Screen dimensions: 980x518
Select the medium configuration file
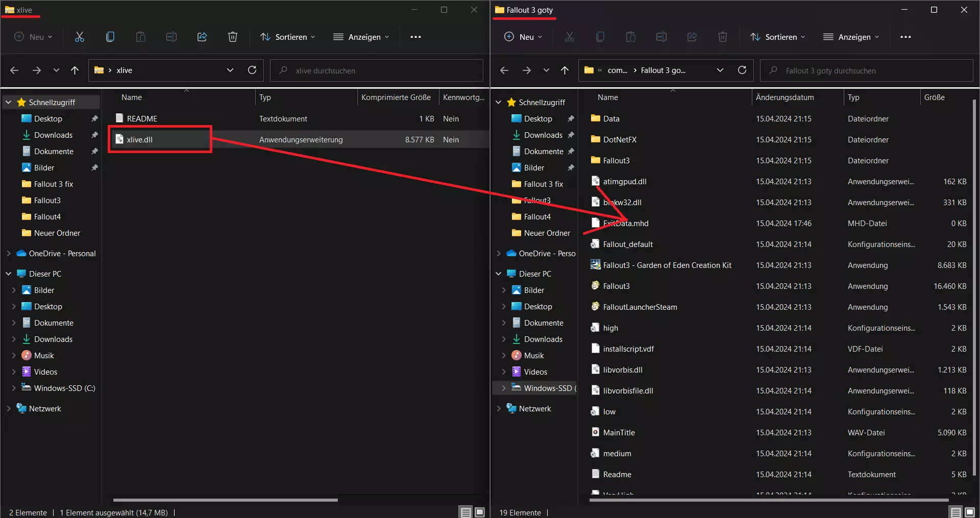pos(611,453)
